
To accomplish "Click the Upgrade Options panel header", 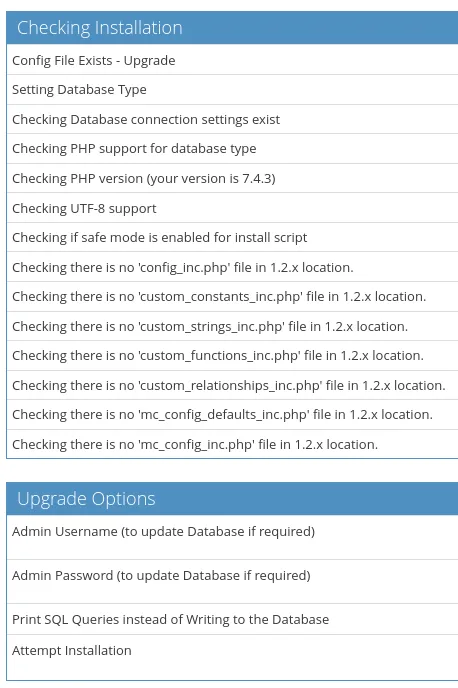I will coord(232,499).
